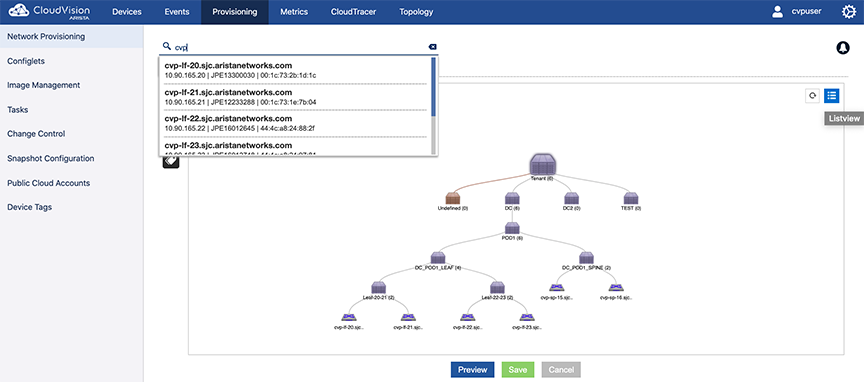Click the Cancel button
The width and height of the screenshot is (864, 382).
[x=561, y=369]
